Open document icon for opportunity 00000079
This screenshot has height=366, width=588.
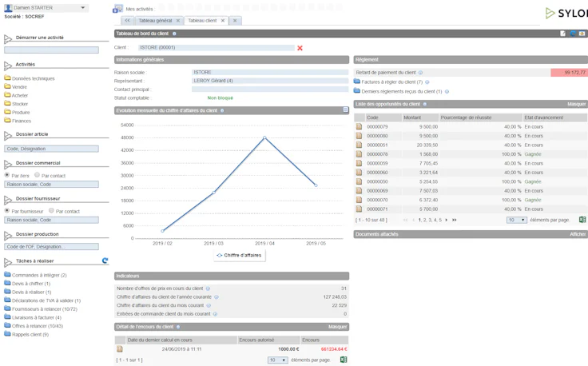pos(359,126)
